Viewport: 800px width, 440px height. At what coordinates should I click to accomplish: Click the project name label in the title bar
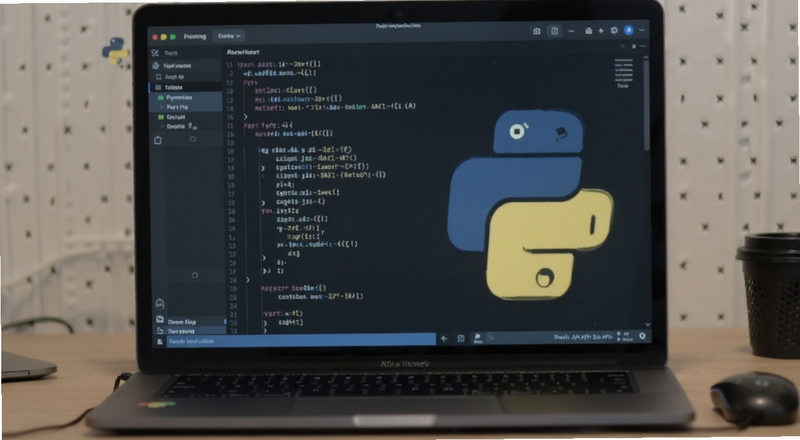194,36
